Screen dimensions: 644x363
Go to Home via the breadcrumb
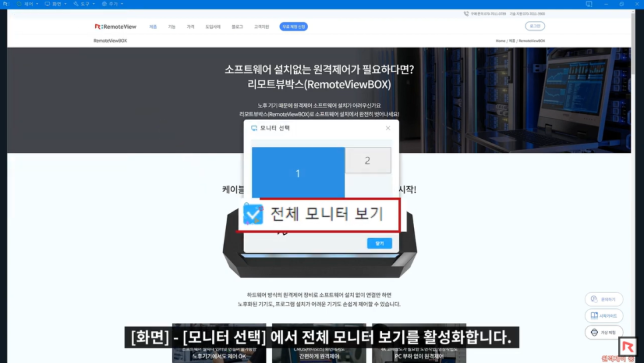point(500,41)
